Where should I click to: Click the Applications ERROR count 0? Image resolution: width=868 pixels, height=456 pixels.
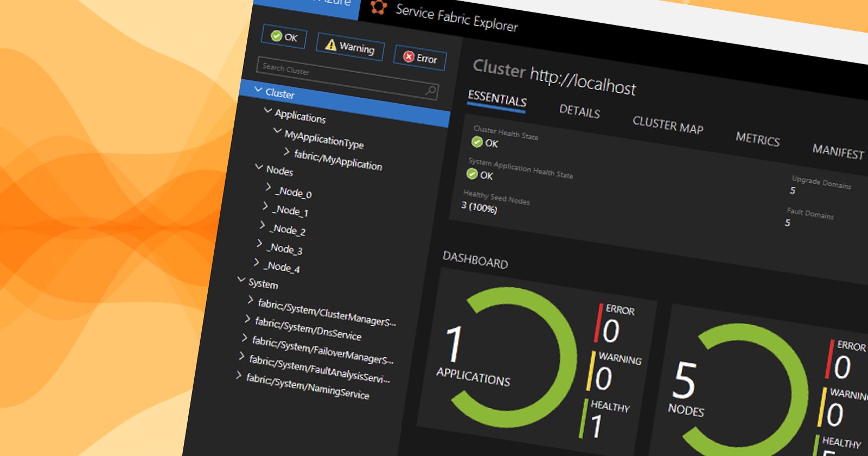click(x=611, y=331)
